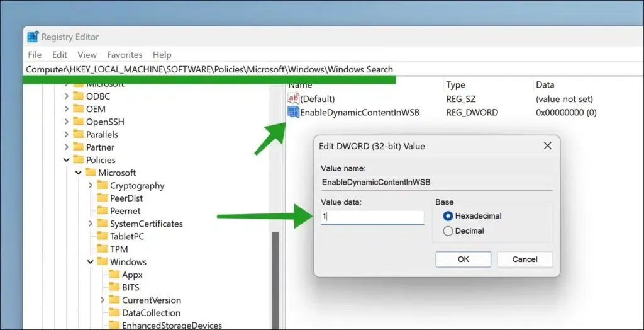Viewport: 644px width, 330px height.
Task: Click the Policies folder icon
Action: [x=78, y=160]
